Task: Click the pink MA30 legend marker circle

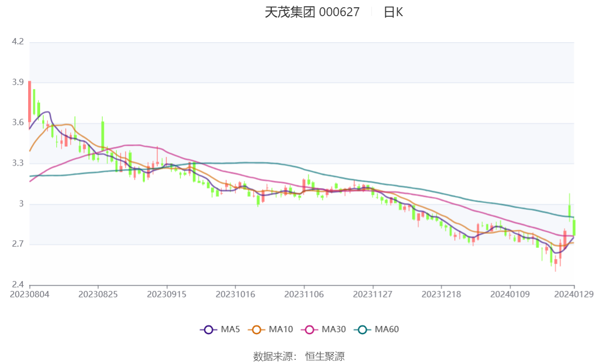Action: [x=309, y=330]
